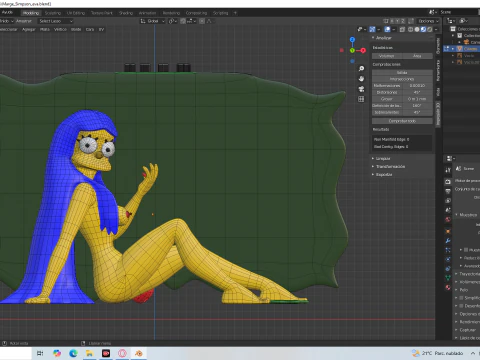Click the pan view hand icon
Viewport: 480px width, 360px height.
click(361, 79)
